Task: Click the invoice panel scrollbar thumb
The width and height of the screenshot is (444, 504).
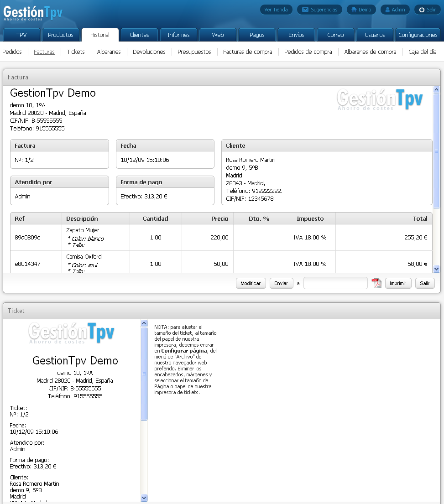Action: click(x=436, y=151)
